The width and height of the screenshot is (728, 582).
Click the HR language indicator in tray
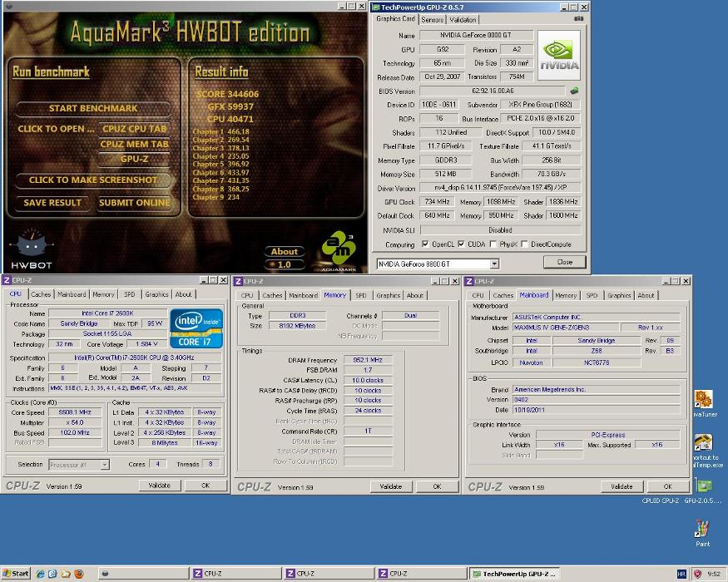pyautogui.click(x=681, y=575)
